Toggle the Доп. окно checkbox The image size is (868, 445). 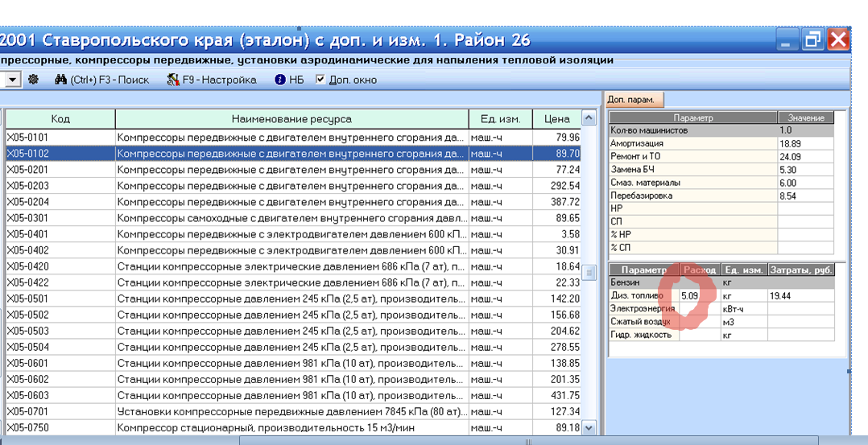pos(320,80)
